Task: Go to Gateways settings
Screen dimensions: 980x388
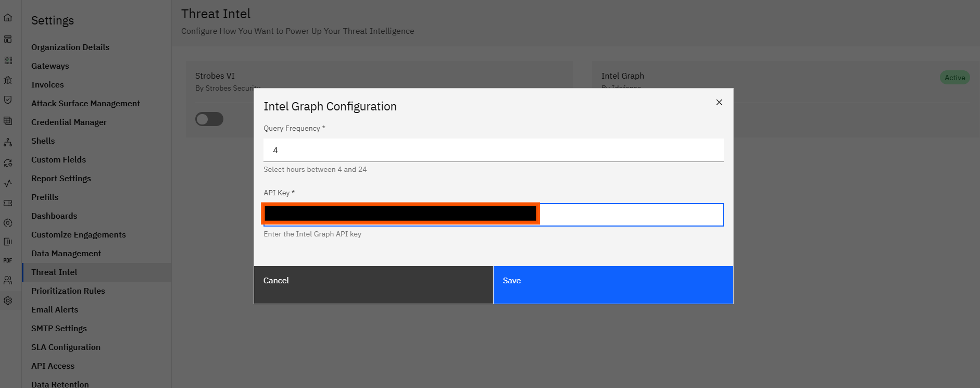Action: coord(50,66)
